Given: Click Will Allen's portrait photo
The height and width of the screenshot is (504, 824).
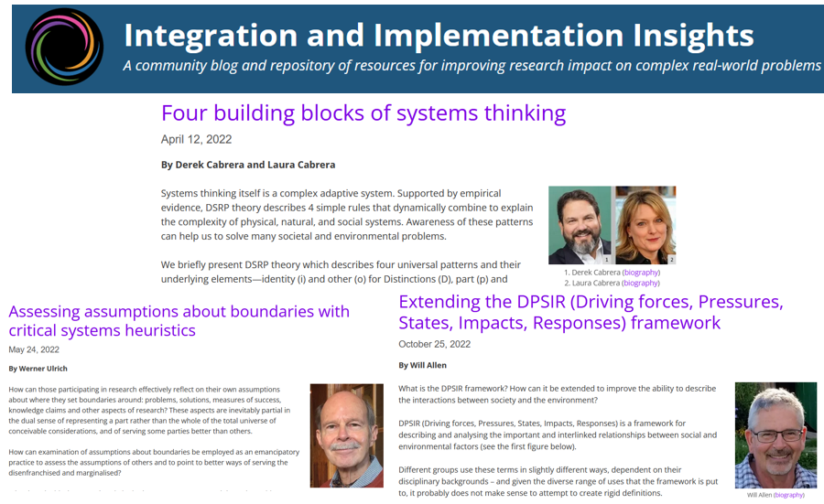Looking at the screenshot, I should point(775,435).
